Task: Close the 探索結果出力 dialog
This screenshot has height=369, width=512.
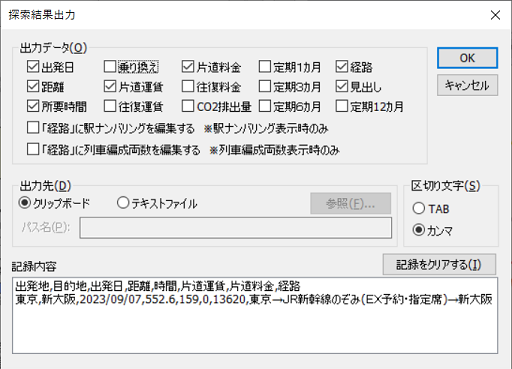Action: click(x=495, y=15)
